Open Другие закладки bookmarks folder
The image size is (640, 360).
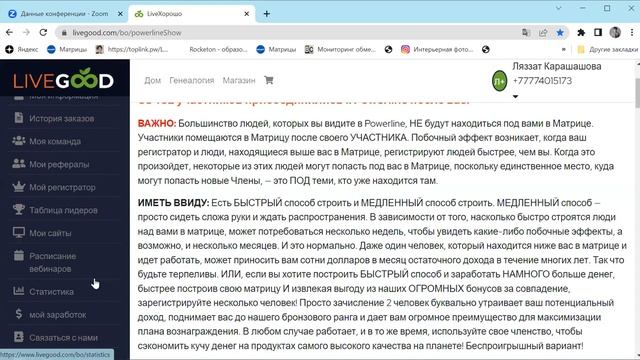607,49
